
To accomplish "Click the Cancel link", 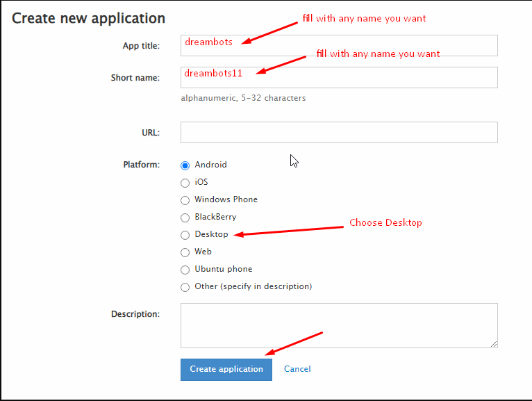I will (x=297, y=369).
